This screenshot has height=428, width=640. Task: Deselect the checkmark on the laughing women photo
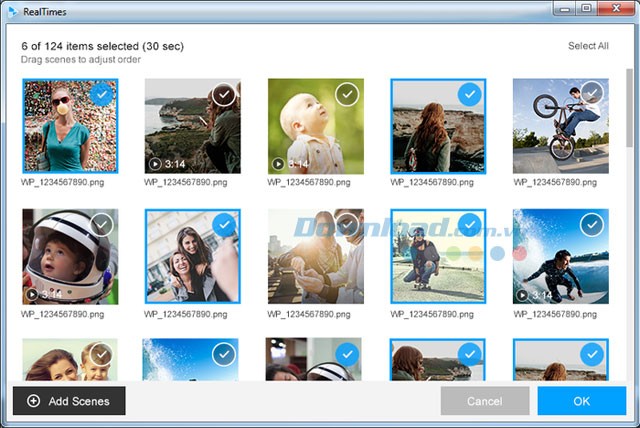223,224
